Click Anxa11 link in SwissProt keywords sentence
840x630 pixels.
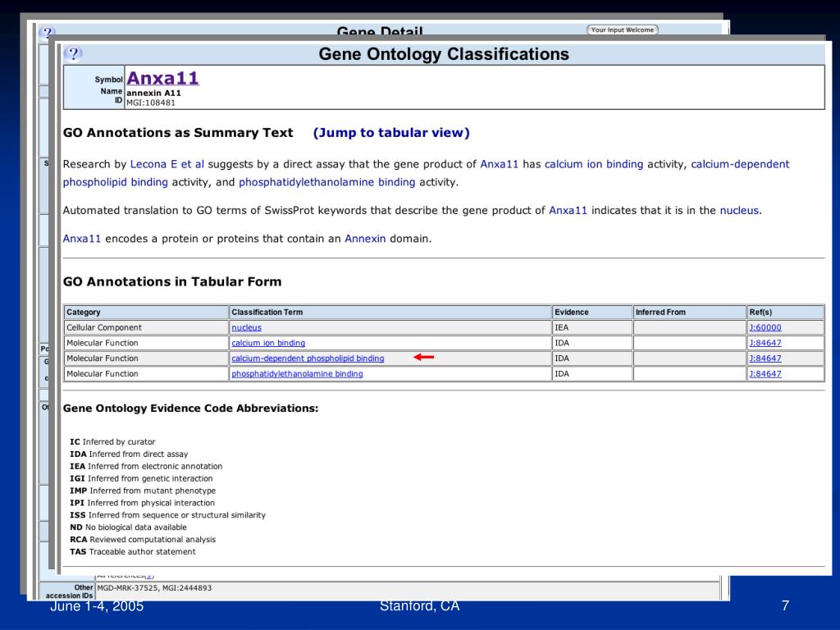pyautogui.click(x=568, y=211)
